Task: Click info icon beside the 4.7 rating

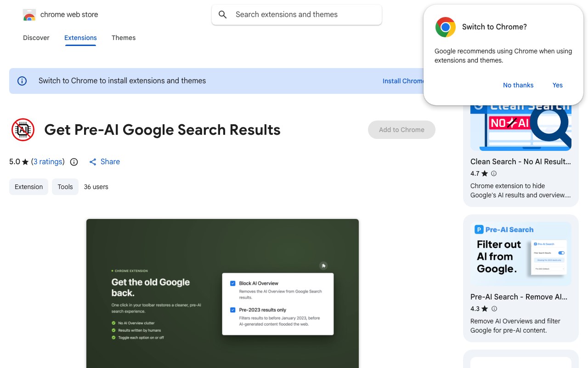Action: 494,173
